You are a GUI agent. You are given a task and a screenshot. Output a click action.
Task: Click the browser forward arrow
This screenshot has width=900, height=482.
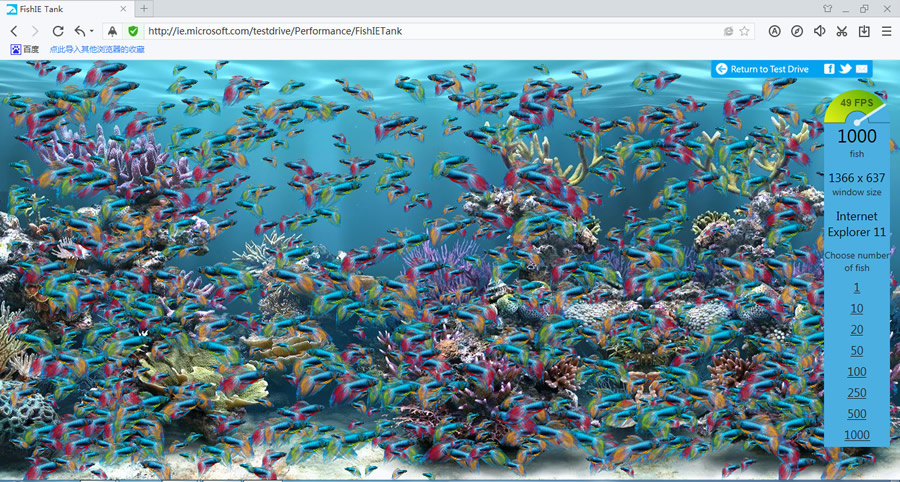[x=36, y=31]
